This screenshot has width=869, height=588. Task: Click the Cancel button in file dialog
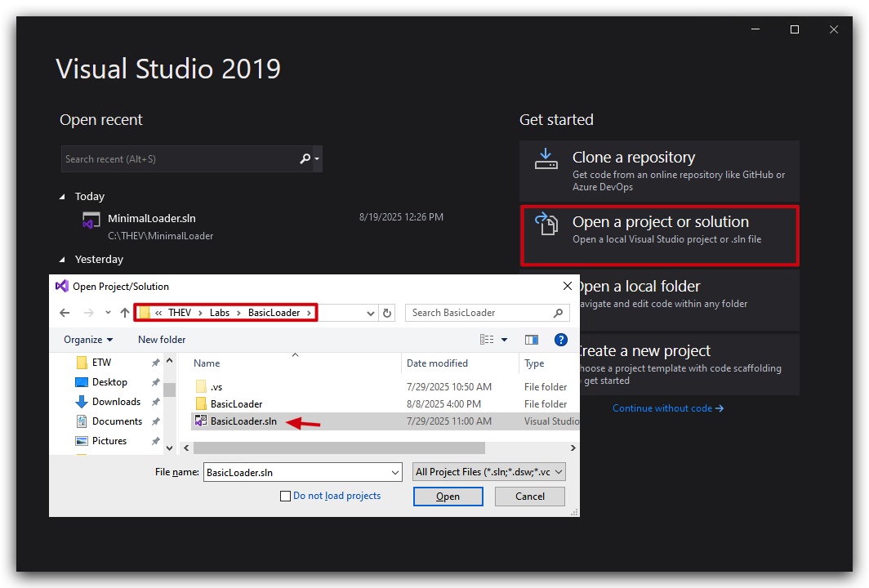tap(530, 497)
